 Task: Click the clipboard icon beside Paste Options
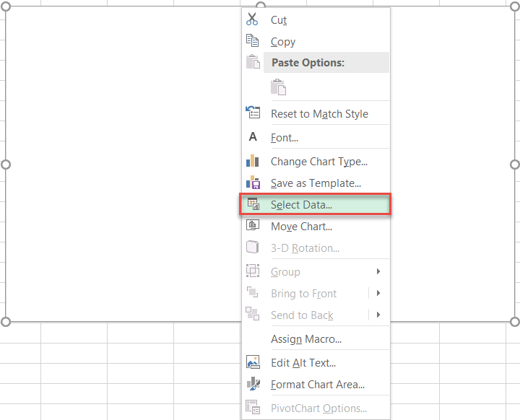coord(253,61)
